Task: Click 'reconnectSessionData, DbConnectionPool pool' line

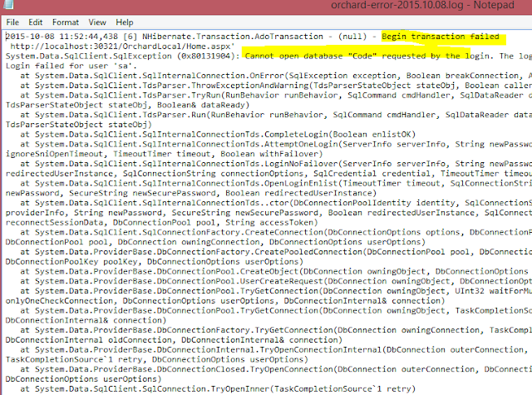Action: tap(161, 223)
